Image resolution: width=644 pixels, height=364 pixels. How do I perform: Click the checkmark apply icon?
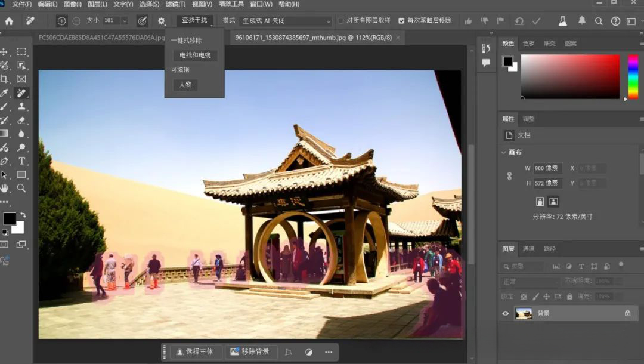coord(537,21)
